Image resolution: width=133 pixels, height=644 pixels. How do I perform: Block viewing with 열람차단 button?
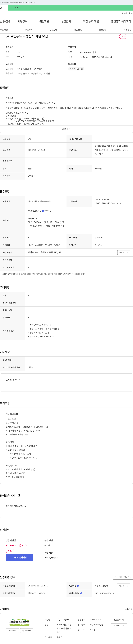click(x=26, y=631)
